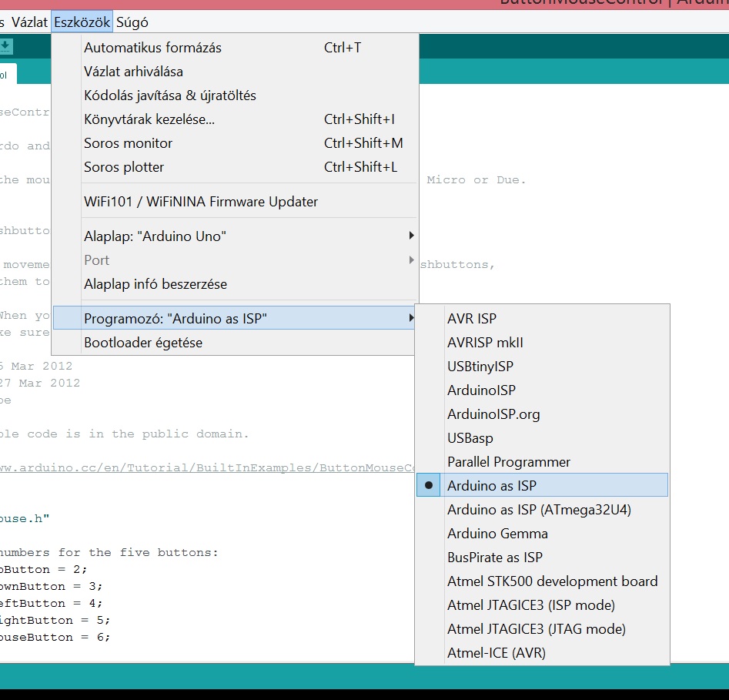Open Könyvtárak kezelése...
729x700 pixels.
coord(235,119)
